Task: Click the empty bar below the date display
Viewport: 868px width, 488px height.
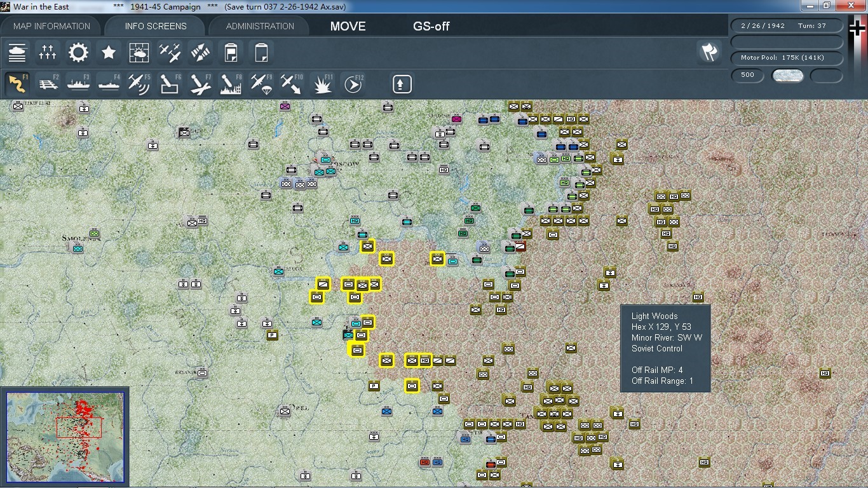Action: [x=787, y=42]
